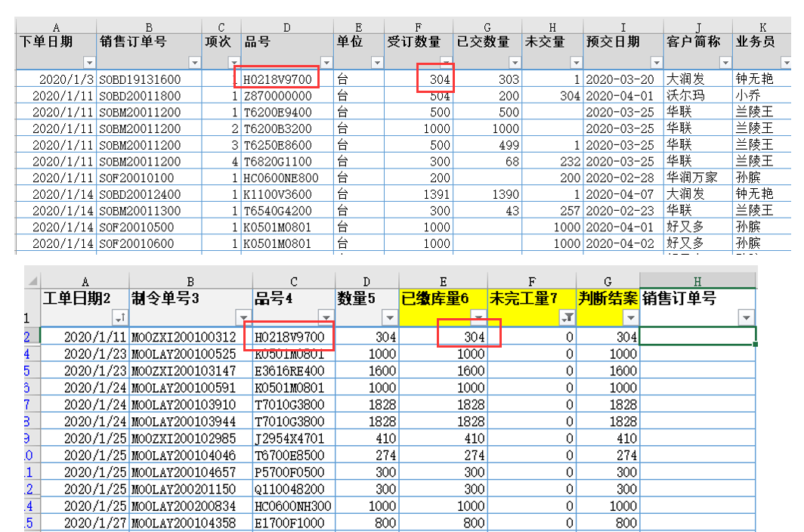Select delivered quantity cell 1390
Screen dimensions: 804x532
point(487,194)
